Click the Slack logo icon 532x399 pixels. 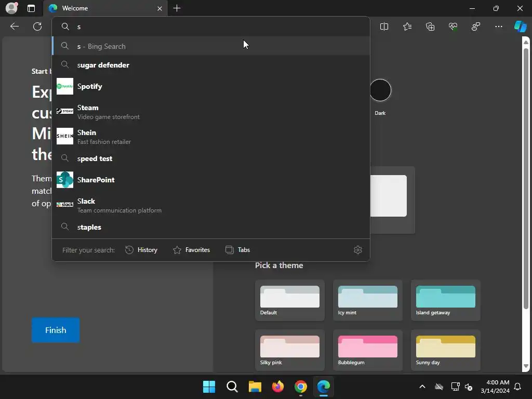(x=65, y=204)
